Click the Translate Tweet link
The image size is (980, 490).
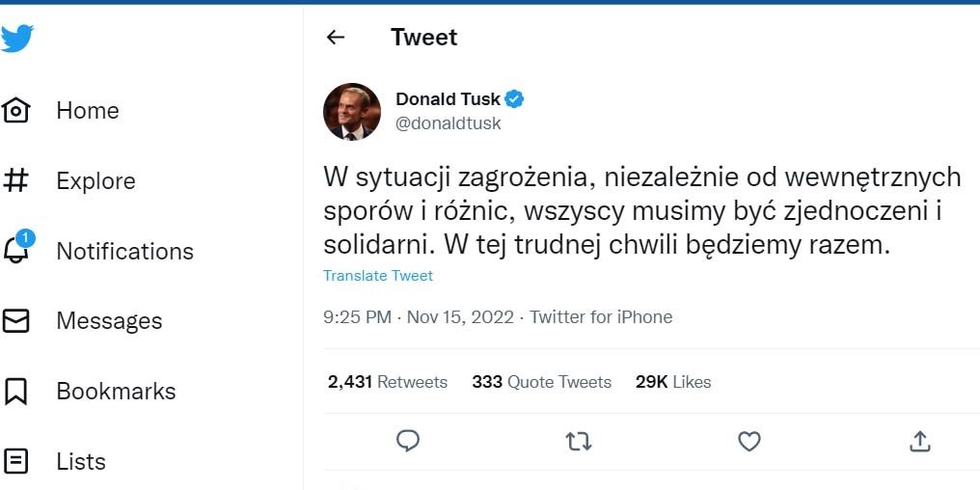tap(378, 276)
